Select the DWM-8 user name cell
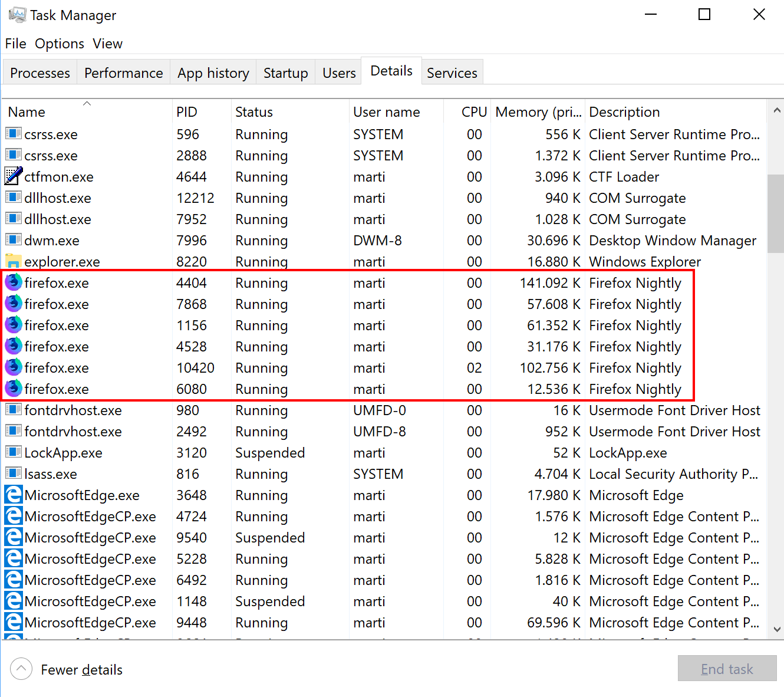Image resolution: width=784 pixels, height=697 pixels. point(377,241)
